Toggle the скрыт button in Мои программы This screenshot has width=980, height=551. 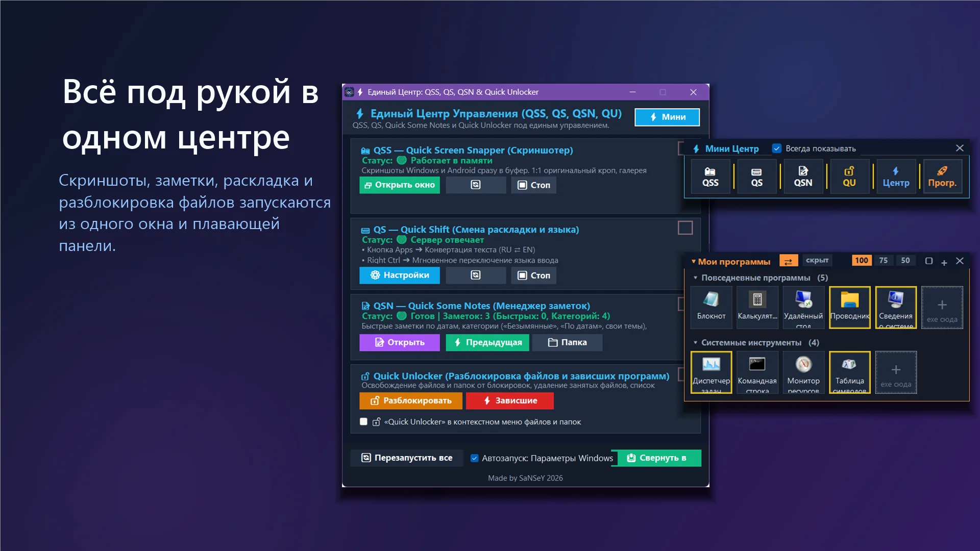pyautogui.click(x=817, y=260)
